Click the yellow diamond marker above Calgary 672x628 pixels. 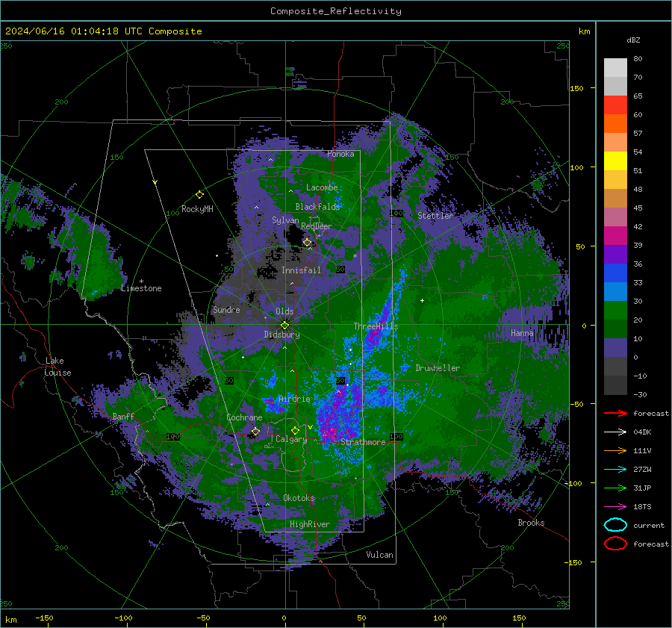pyautogui.click(x=295, y=430)
